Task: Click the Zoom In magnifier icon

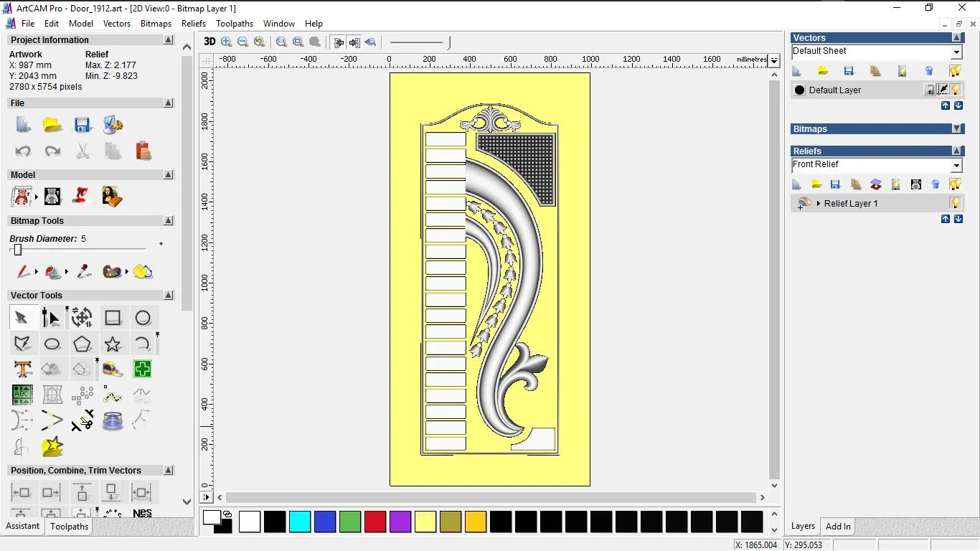Action: (227, 42)
